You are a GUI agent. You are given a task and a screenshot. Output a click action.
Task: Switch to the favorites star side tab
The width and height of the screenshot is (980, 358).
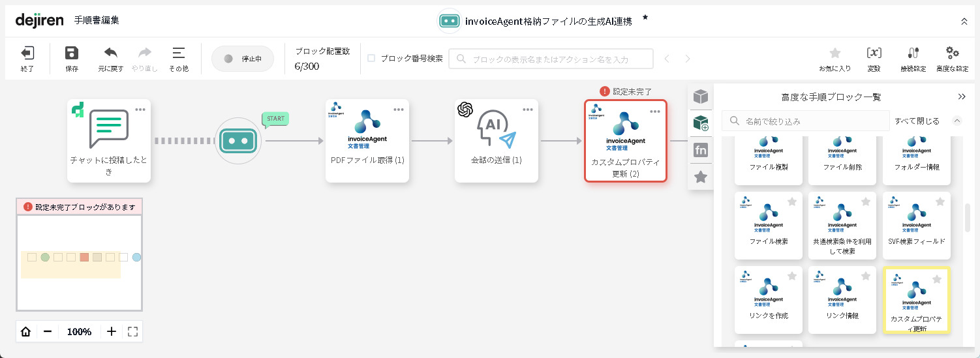pyautogui.click(x=701, y=177)
